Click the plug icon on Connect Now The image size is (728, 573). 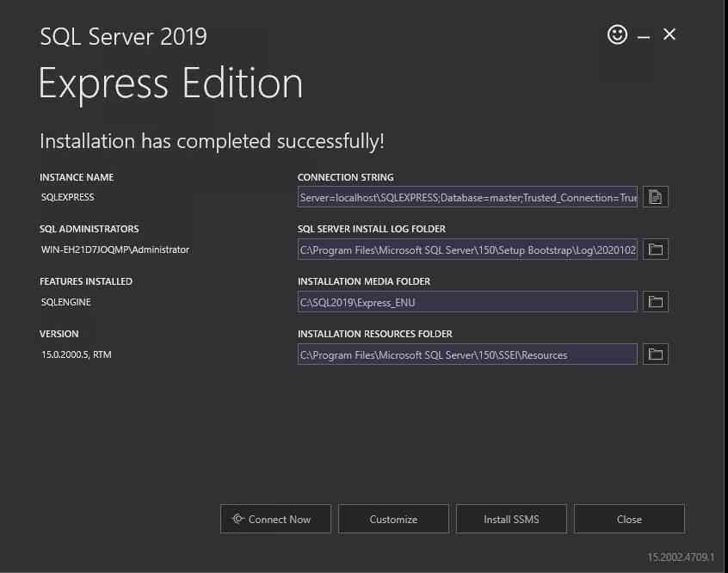click(238, 519)
